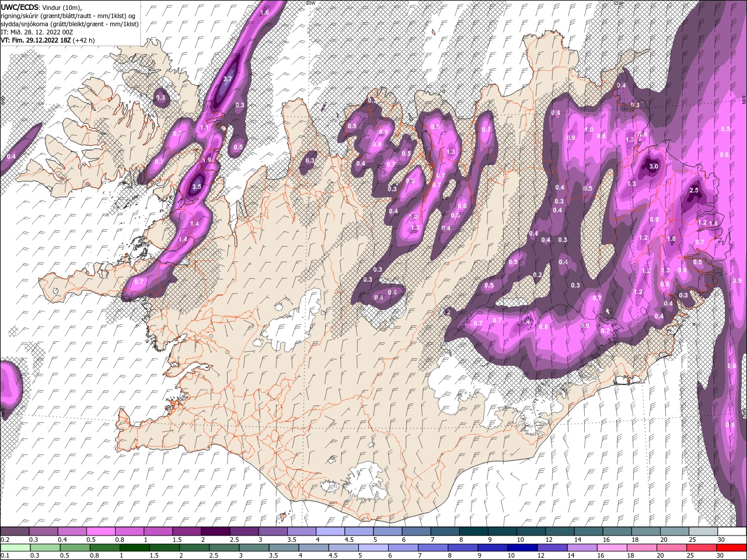Pick the rain scale swatch between 7 and 8
The image size is (747, 560).
pyautogui.click(x=434, y=548)
